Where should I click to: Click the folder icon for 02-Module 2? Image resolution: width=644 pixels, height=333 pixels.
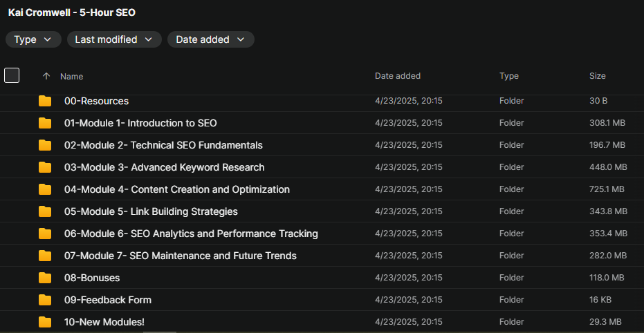45,145
